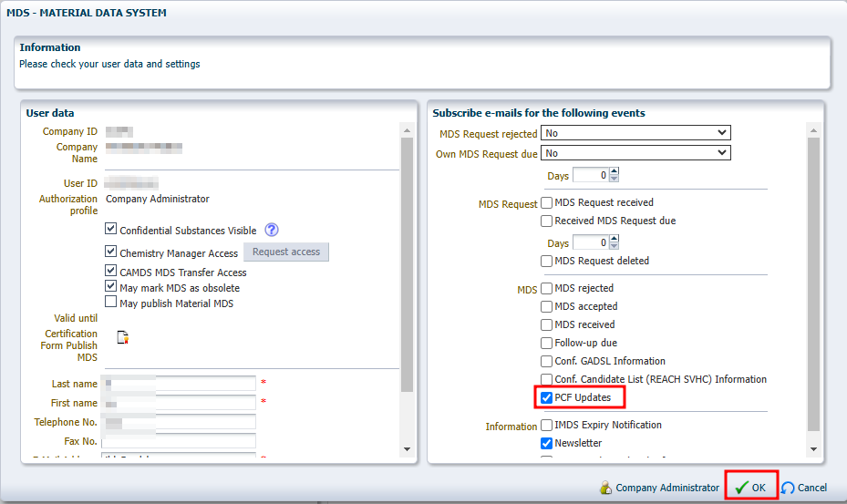Check Received MDS Request due
Screen dimensions: 847x504
pos(547,221)
